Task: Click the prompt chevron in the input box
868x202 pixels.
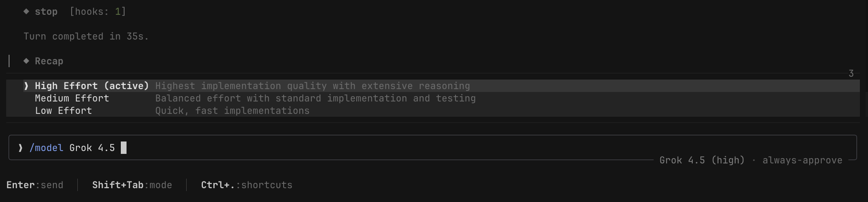Action: pyautogui.click(x=21, y=148)
